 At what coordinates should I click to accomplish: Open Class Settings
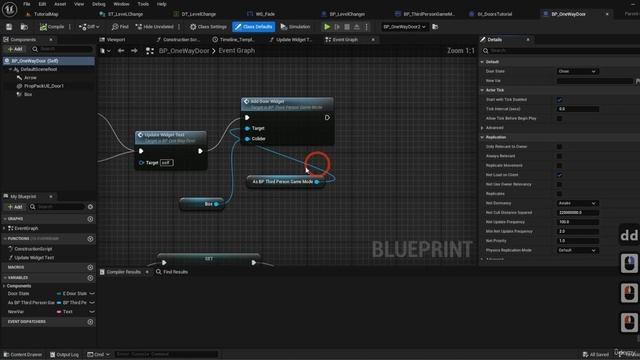click(208, 27)
